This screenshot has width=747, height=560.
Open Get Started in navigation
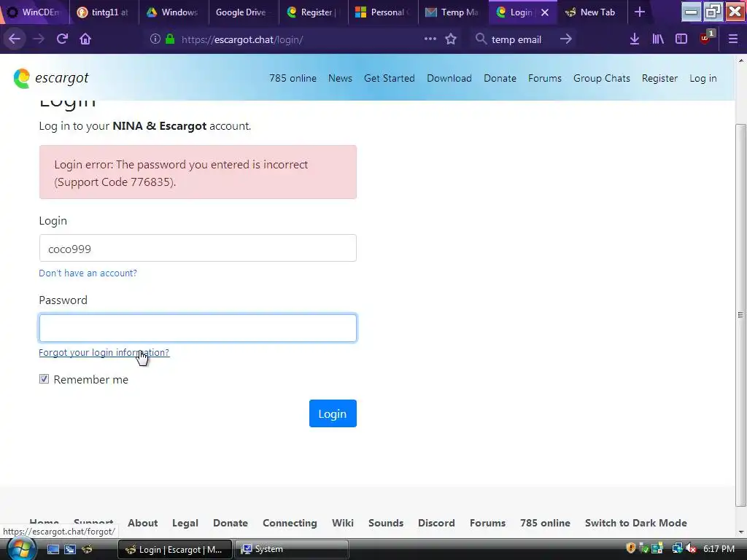(x=390, y=78)
